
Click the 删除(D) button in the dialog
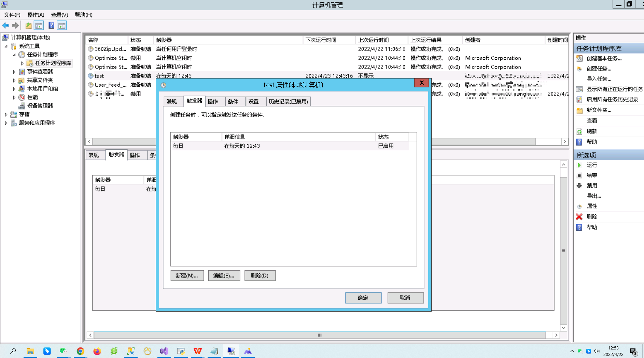(260, 275)
